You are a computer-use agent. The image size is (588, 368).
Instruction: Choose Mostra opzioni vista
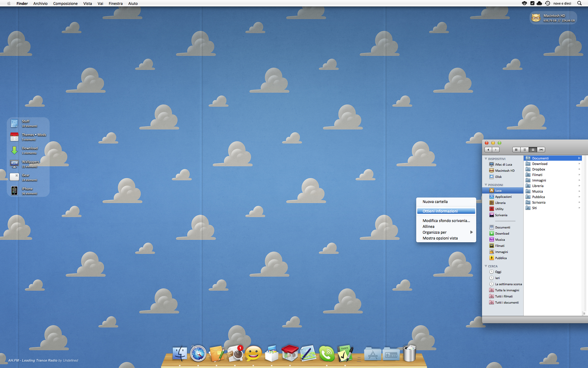tap(446, 238)
